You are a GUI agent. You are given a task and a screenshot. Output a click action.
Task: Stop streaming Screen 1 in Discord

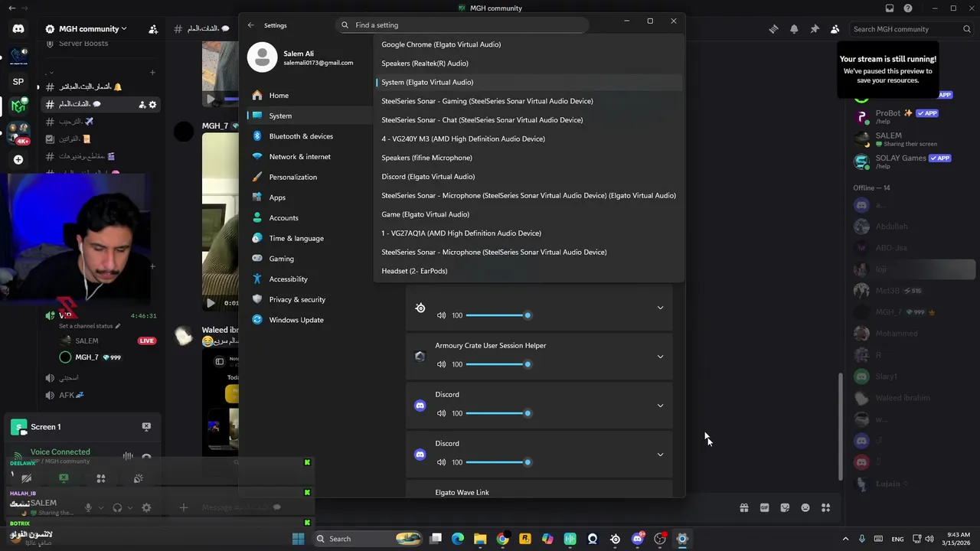pyautogui.click(x=146, y=427)
